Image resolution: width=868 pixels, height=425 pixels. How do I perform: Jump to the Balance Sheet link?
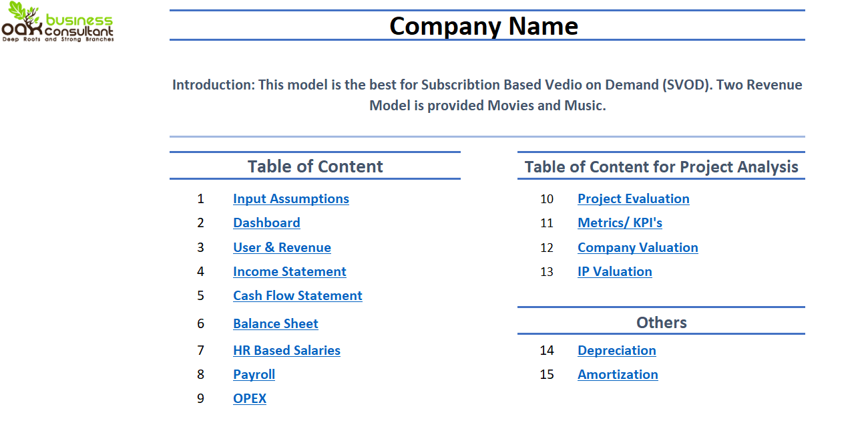point(276,323)
